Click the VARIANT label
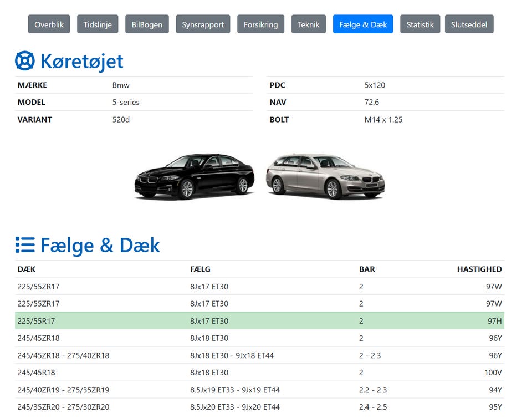Viewport: 532px width, 418px height. click(34, 119)
